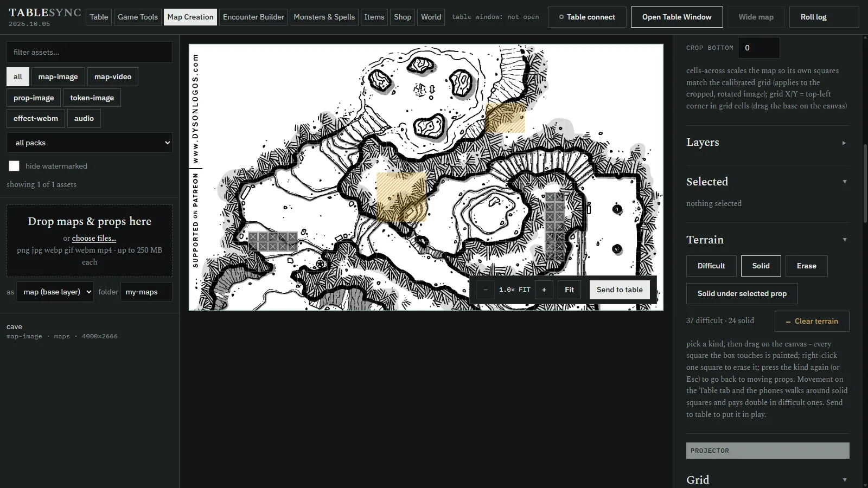868x488 pixels.
Task: Open the Monsters & Spells tab
Action: coord(324,17)
